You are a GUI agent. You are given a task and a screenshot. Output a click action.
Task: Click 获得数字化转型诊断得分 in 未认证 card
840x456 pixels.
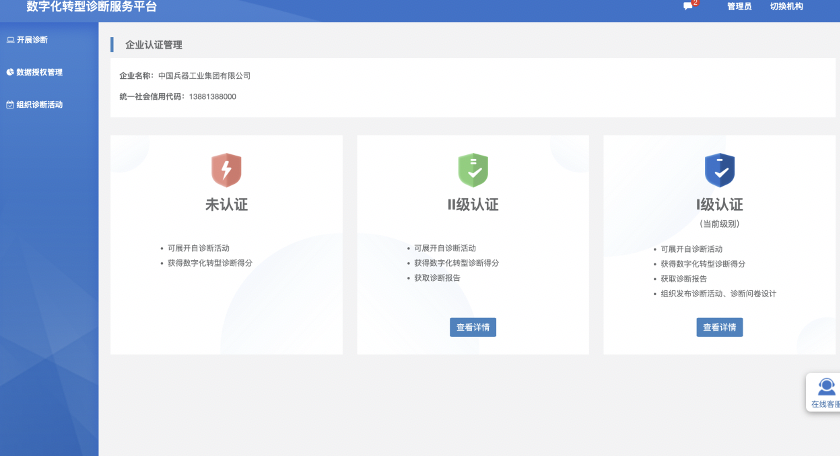pyautogui.click(x=210, y=263)
